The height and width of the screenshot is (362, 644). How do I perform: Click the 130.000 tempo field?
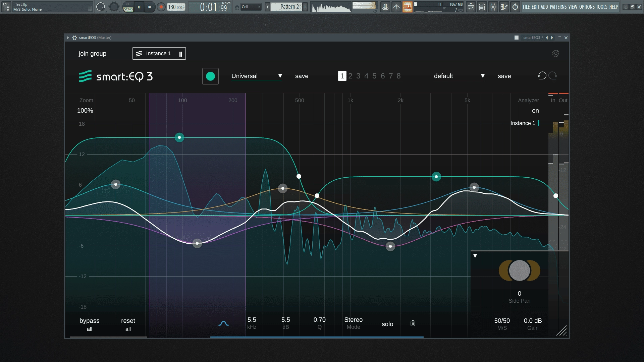coord(176,7)
